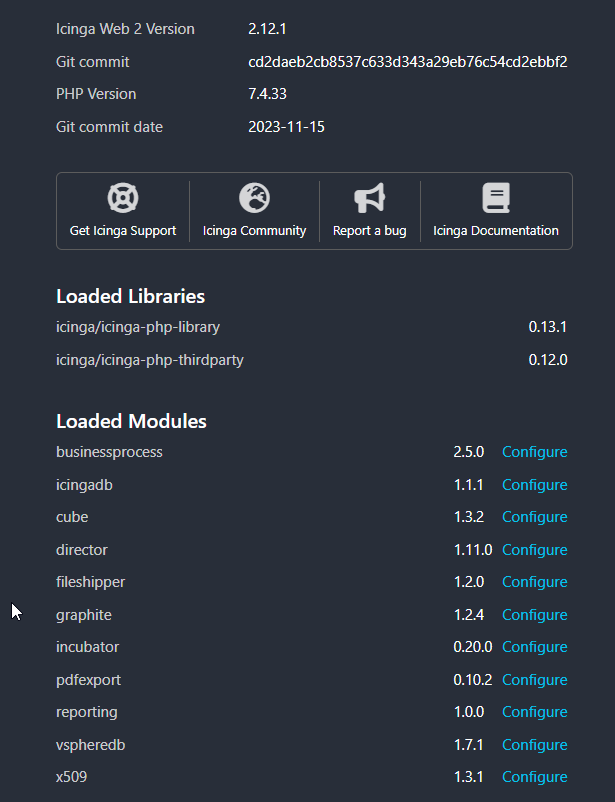Image resolution: width=615 pixels, height=802 pixels.
Task: Click the megaphone bug report icon
Action: 369,197
